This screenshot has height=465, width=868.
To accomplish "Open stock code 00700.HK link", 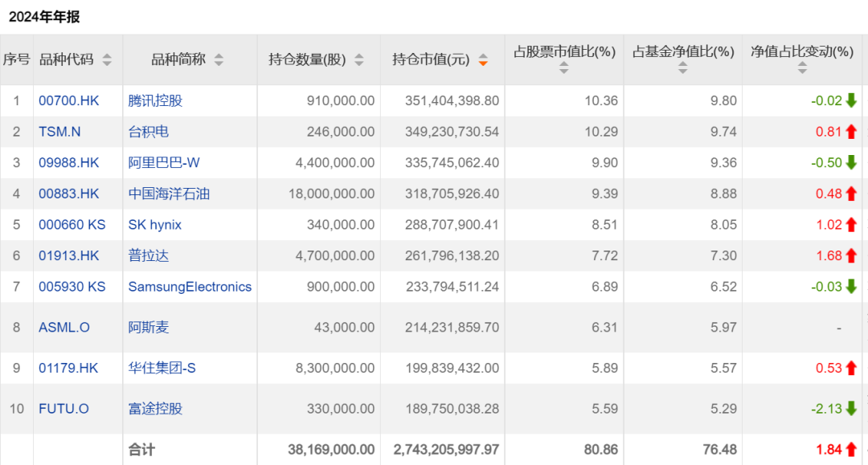I will click(x=69, y=101).
